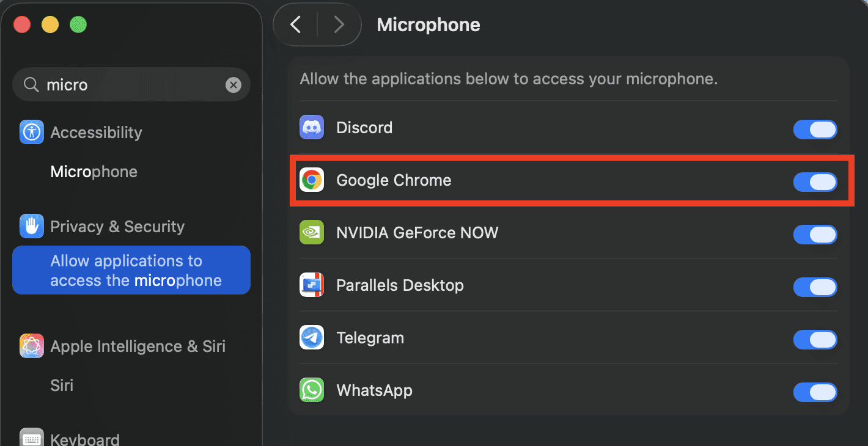The image size is (868, 446).
Task: Click the Discord label text
Action: [x=364, y=128]
